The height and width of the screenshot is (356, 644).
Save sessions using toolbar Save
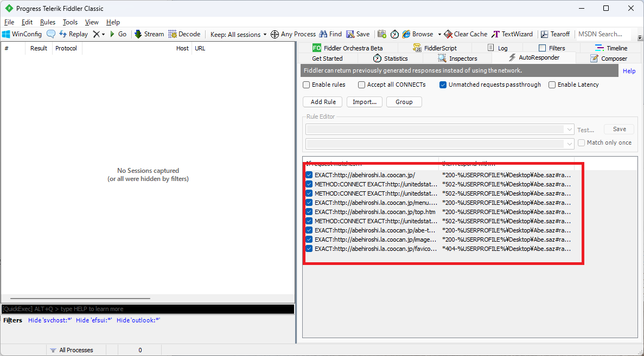coord(358,34)
